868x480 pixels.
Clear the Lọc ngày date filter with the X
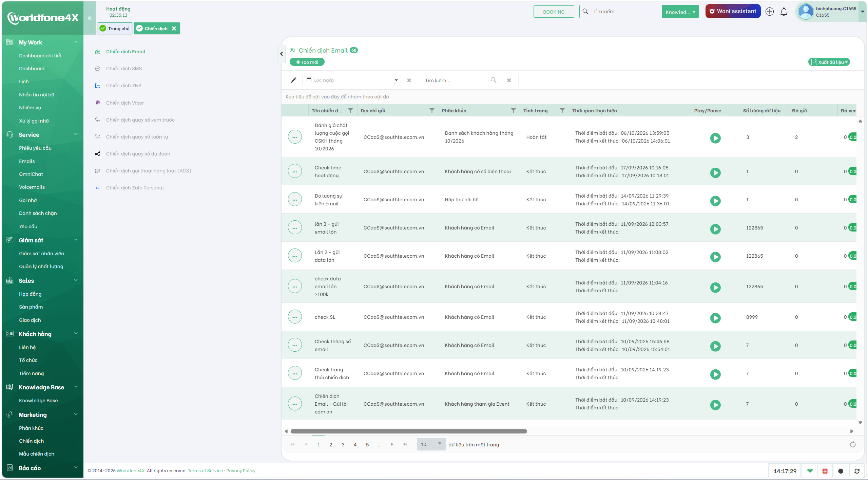409,80
